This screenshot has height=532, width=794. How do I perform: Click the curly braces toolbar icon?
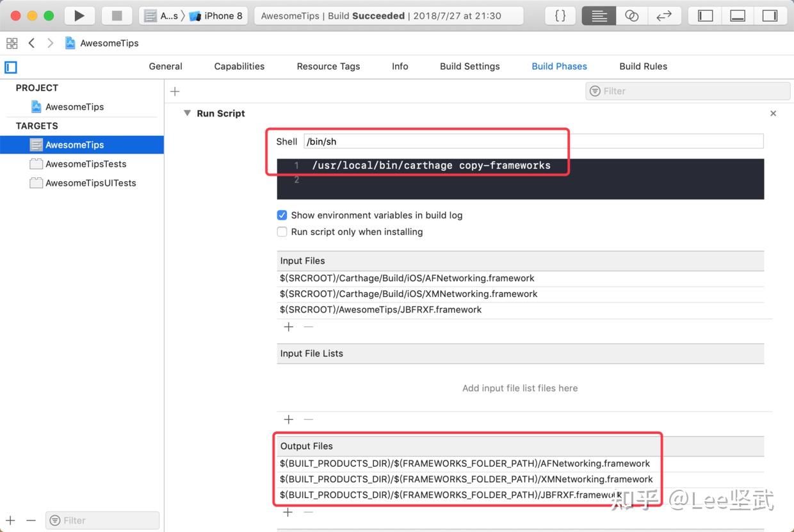560,15
